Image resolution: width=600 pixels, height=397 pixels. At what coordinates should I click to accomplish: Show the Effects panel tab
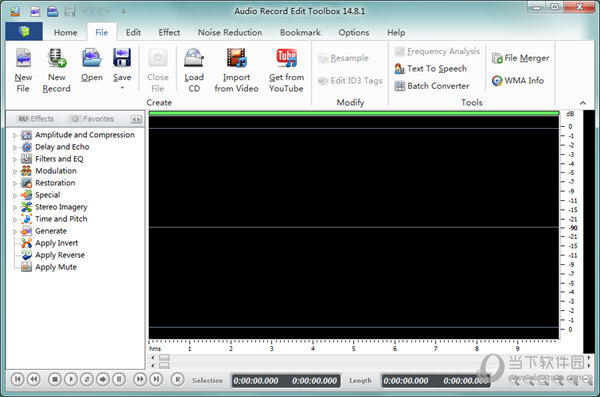click(36, 119)
